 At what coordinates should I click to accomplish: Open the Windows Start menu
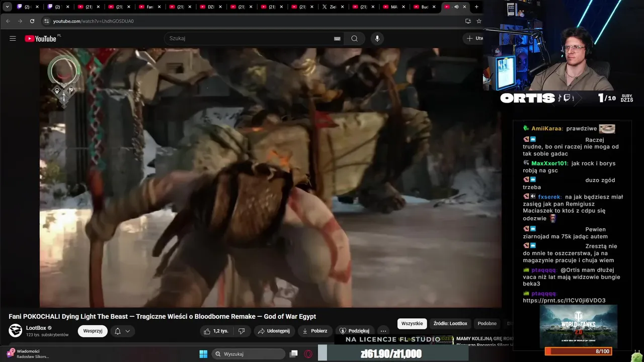coord(203,354)
